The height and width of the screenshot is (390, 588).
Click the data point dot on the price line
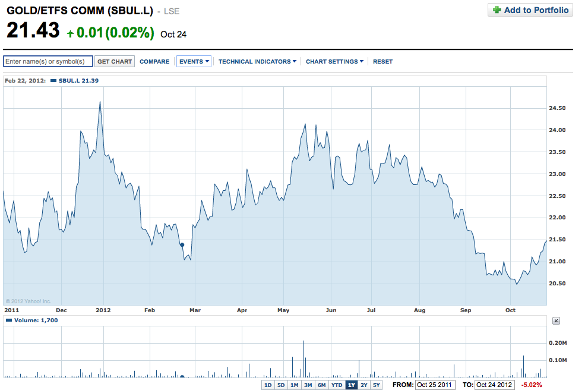pos(182,245)
